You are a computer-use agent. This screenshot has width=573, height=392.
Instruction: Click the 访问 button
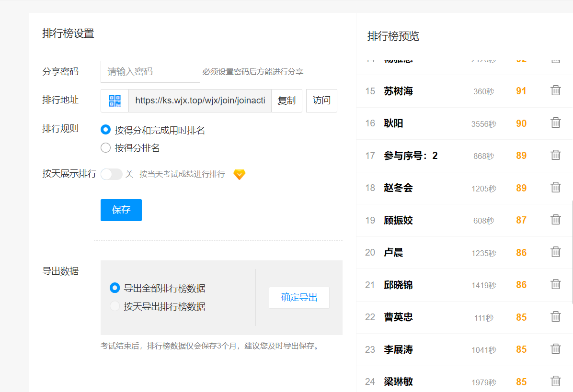(x=321, y=101)
